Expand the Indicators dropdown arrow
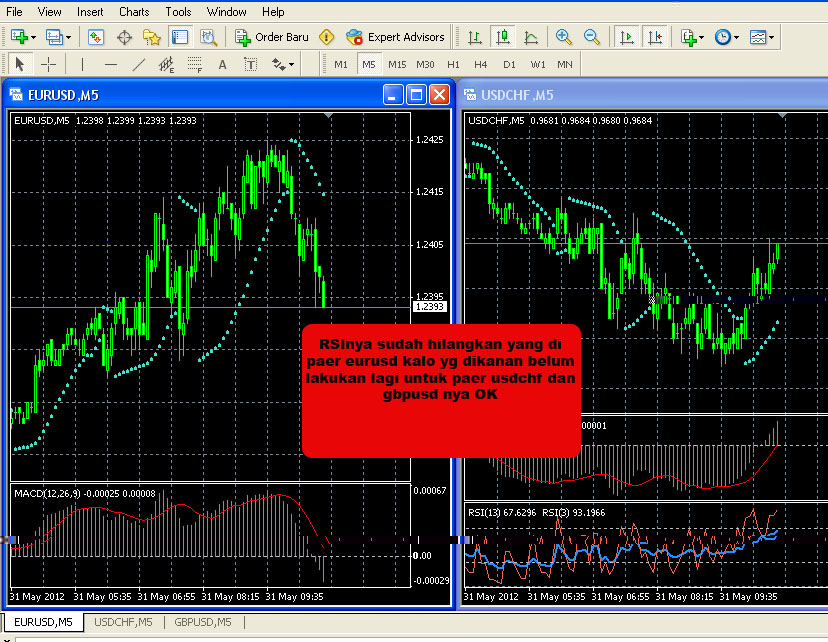 click(x=701, y=37)
